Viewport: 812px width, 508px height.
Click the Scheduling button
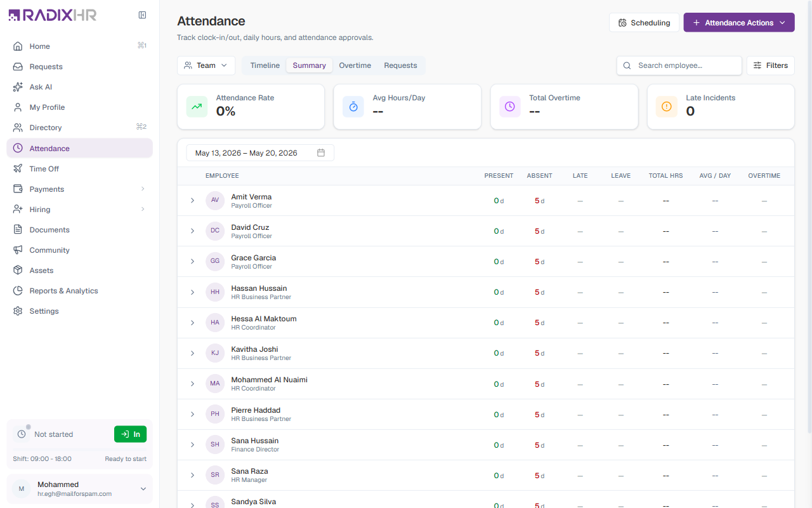click(x=644, y=23)
